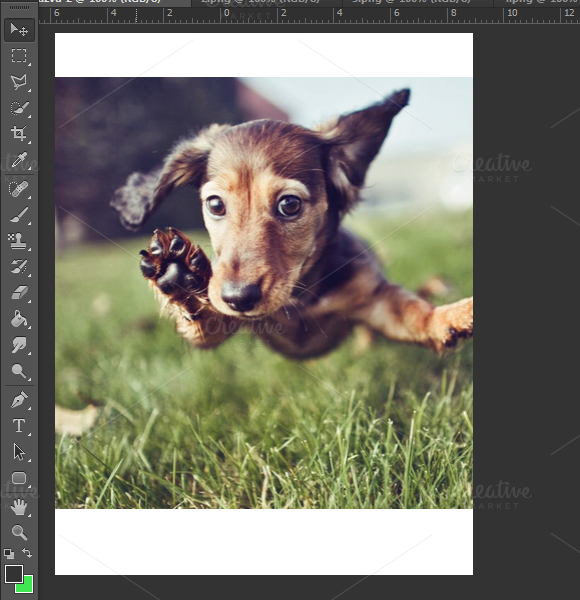Reset to default foreground and background colors
Screen dimensions: 580x600
pyautogui.click(x=9, y=553)
